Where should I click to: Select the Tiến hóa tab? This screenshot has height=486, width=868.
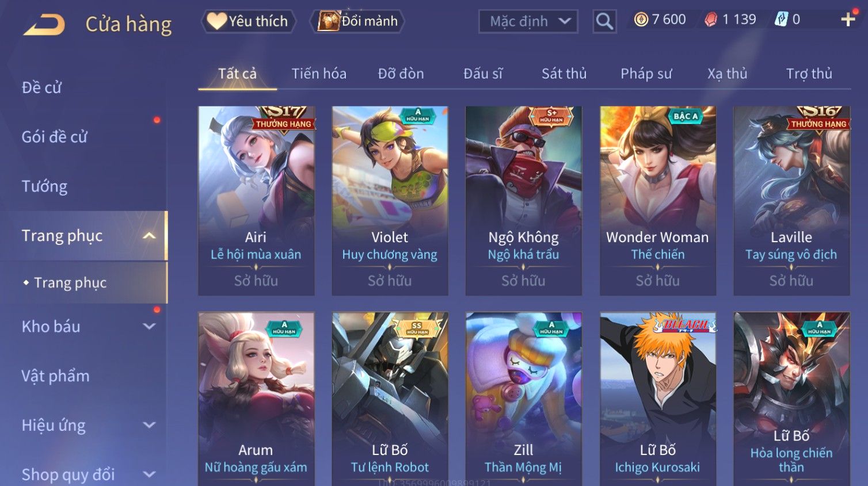(x=319, y=74)
